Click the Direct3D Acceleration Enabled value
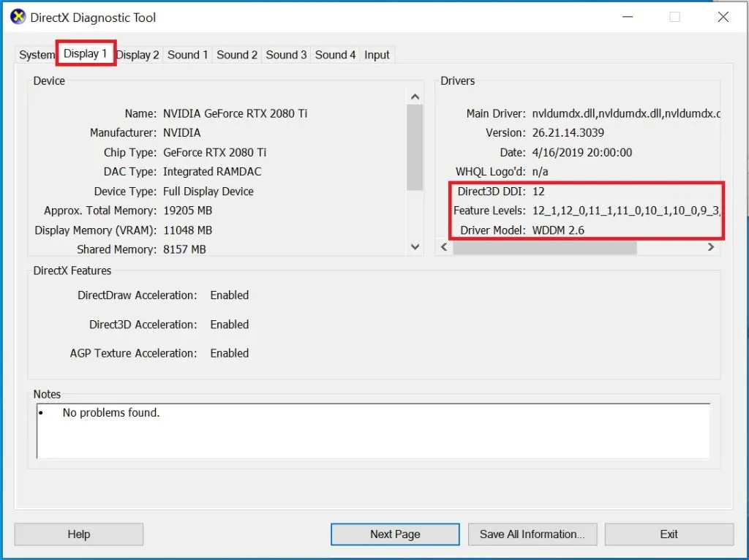The height and width of the screenshot is (560, 749). pos(229,325)
